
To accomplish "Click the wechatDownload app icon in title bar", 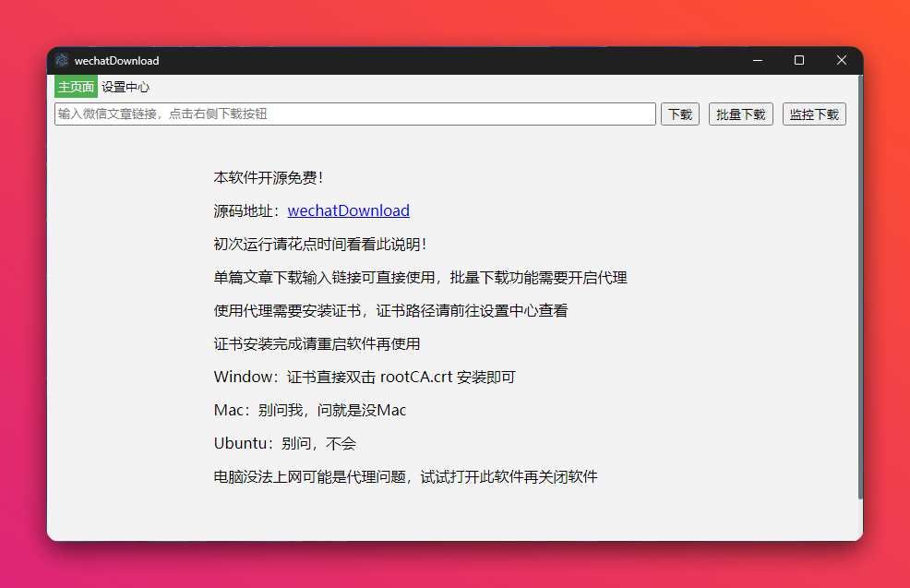I will click(62, 60).
